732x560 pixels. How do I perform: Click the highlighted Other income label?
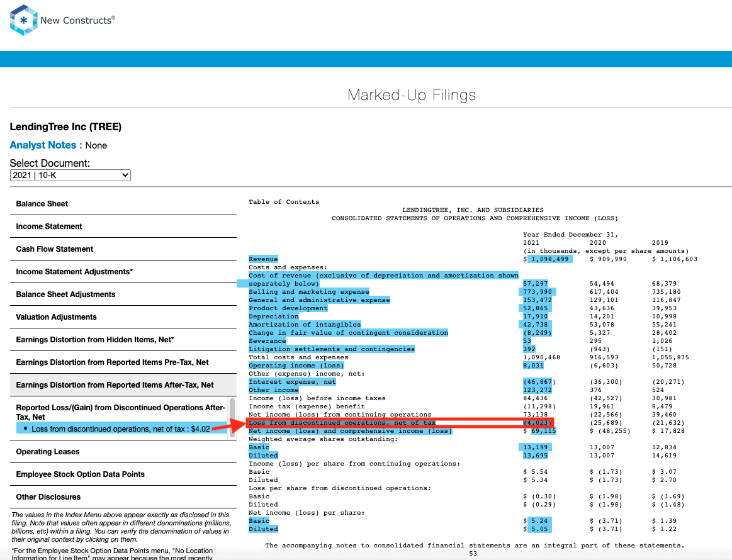(x=274, y=389)
